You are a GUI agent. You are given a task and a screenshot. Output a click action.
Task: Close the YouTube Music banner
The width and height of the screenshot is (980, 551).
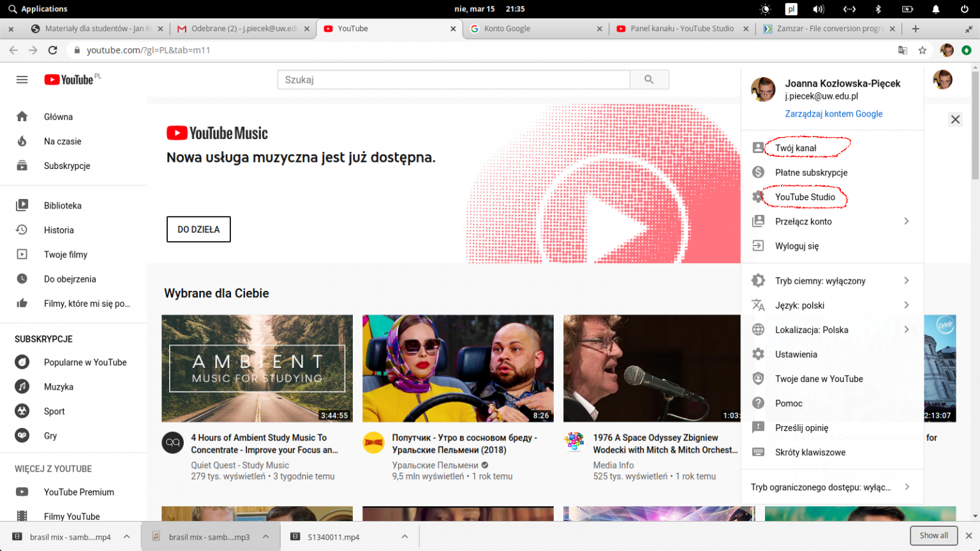click(x=955, y=119)
